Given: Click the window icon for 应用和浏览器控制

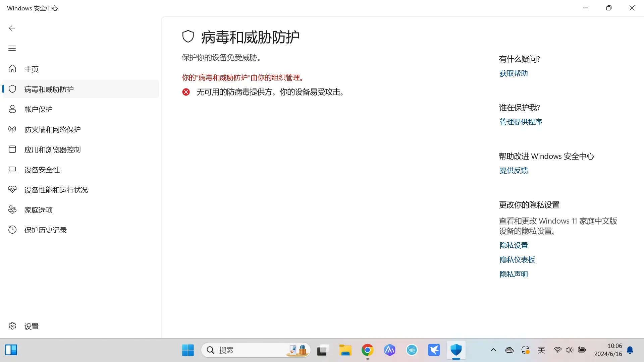Looking at the screenshot, I should click(x=12, y=149).
